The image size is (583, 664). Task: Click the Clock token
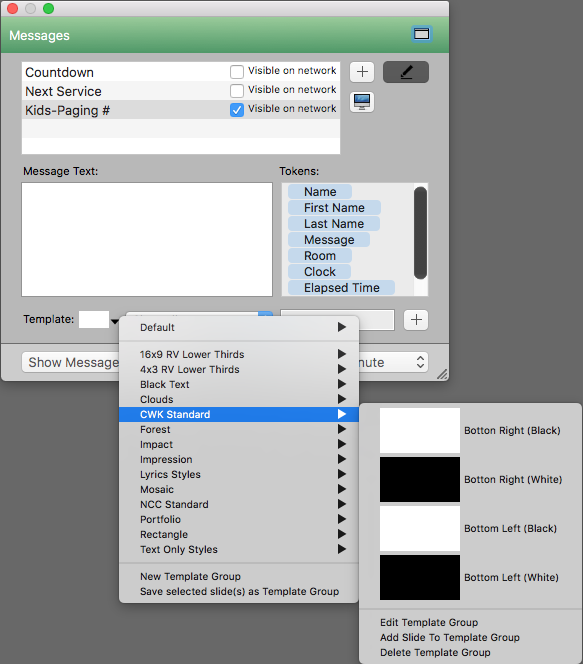(319, 271)
